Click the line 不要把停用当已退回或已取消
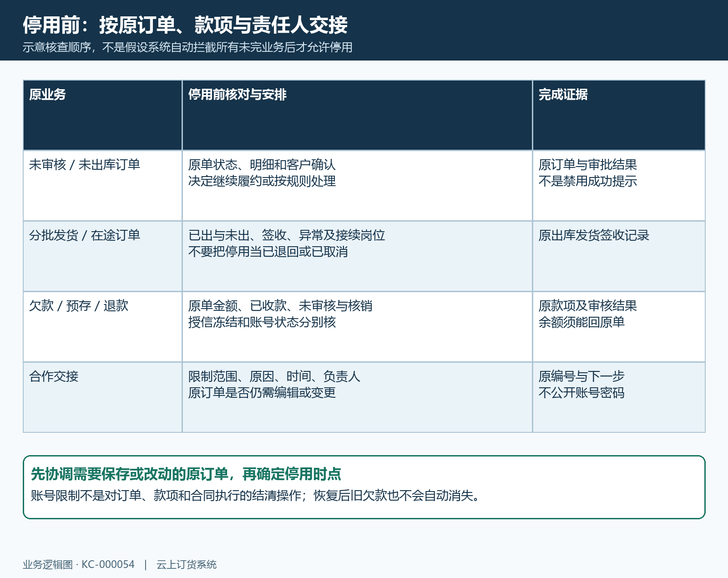 tap(268, 252)
